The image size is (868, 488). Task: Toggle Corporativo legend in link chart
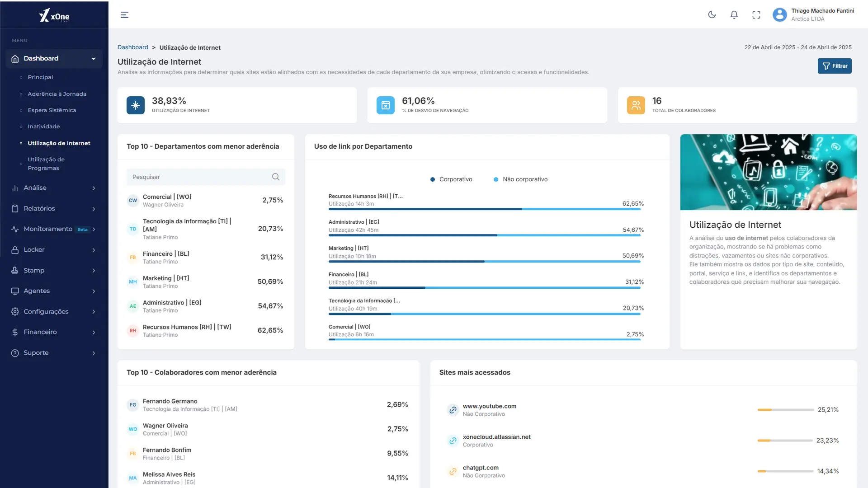(x=451, y=179)
